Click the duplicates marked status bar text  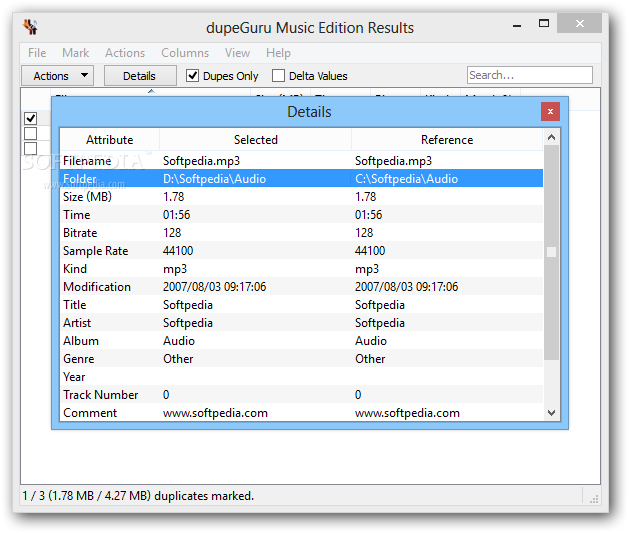(138, 496)
